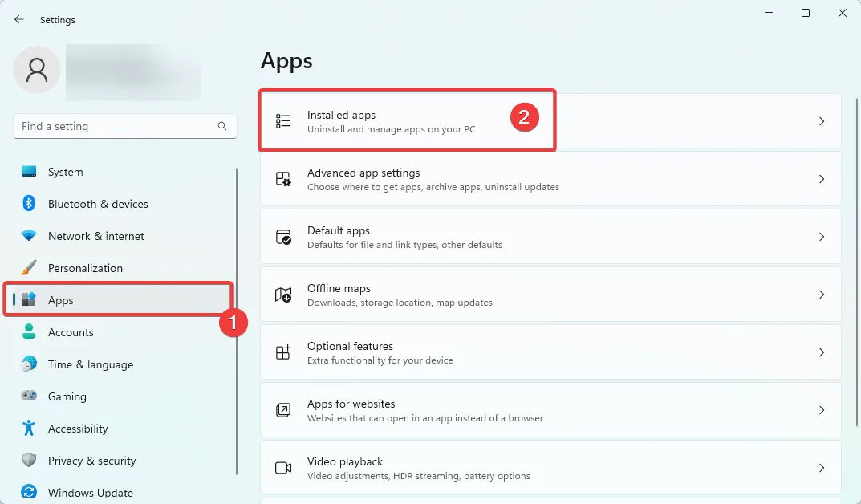Click the Apps for websites icon
This screenshot has width=861, height=504.
(x=283, y=410)
